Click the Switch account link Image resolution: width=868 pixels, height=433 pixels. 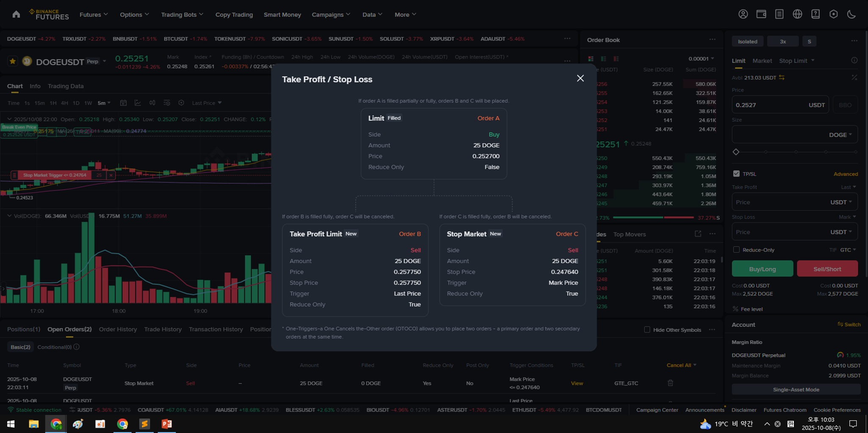click(849, 325)
